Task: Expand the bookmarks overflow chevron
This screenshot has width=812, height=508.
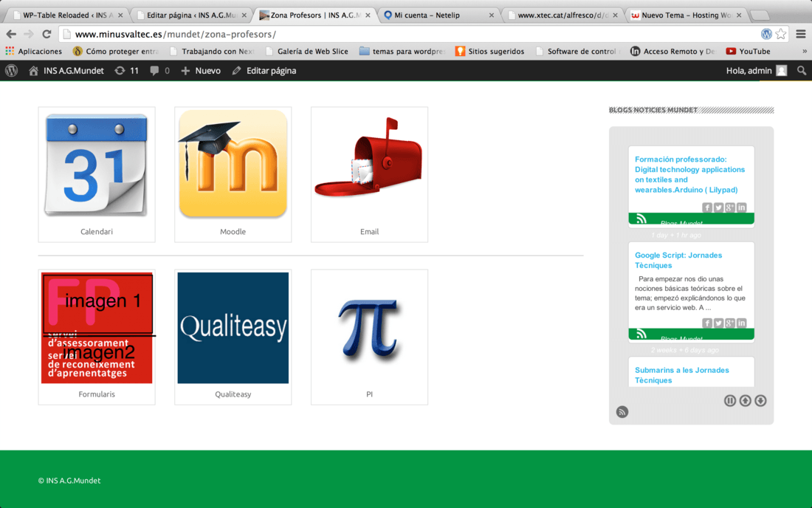Action: [x=804, y=51]
